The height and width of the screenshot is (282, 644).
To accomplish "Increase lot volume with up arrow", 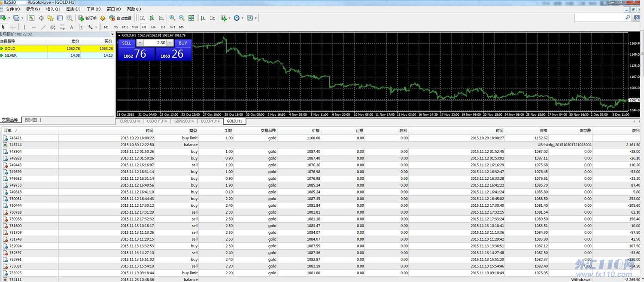I will point(170,43).
